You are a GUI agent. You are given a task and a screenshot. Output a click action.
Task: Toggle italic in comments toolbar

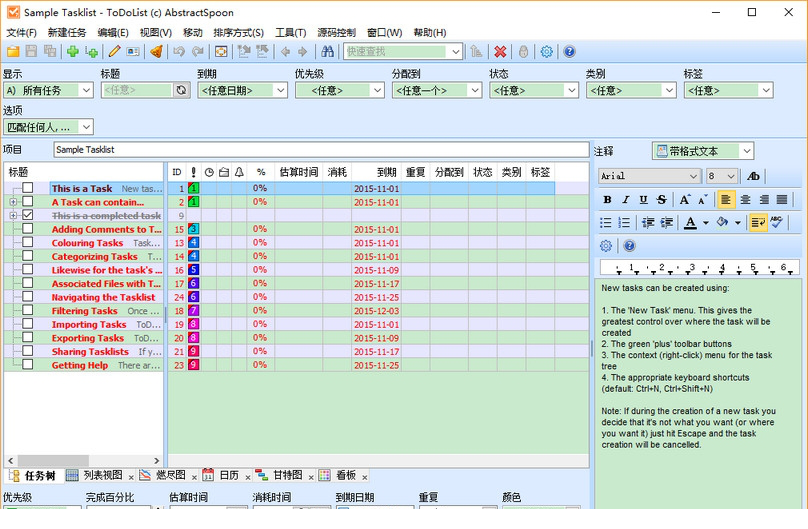(626, 200)
